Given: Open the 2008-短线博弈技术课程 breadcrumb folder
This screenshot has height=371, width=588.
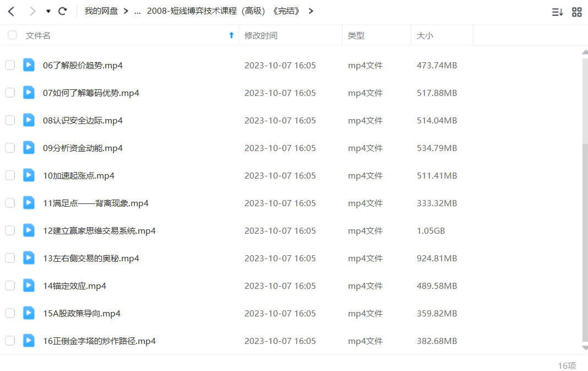Looking at the screenshot, I should pyautogui.click(x=224, y=11).
